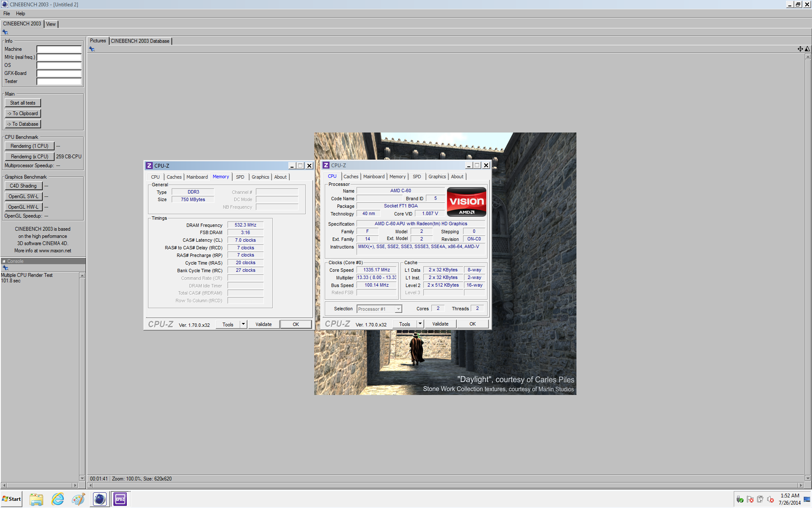Run Rendering (x CPU) benchmark
Screen dimensions: 812x508
[30, 157]
